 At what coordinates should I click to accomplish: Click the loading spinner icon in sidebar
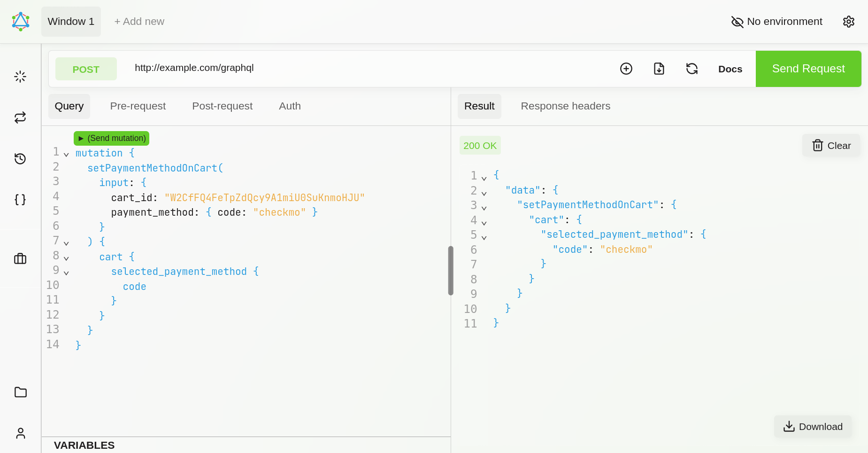[x=20, y=77]
